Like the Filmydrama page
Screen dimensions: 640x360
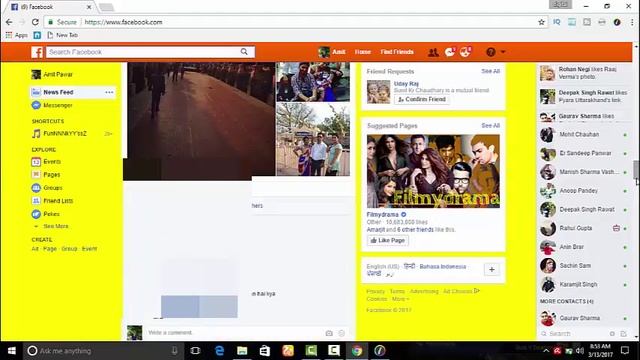(x=387, y=240)
